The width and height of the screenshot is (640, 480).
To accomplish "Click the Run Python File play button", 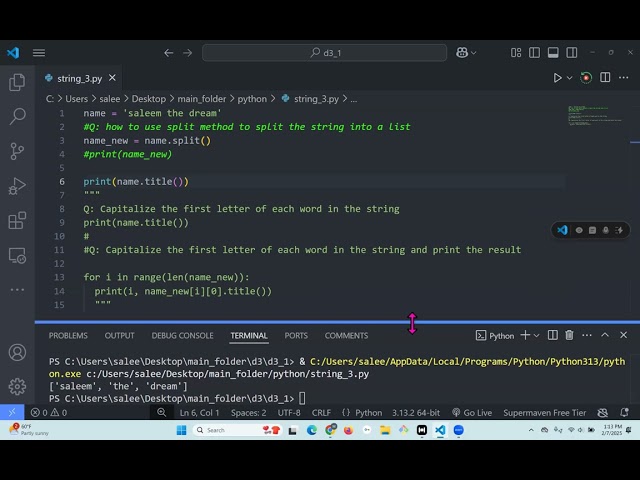I will tap(558, 78).
